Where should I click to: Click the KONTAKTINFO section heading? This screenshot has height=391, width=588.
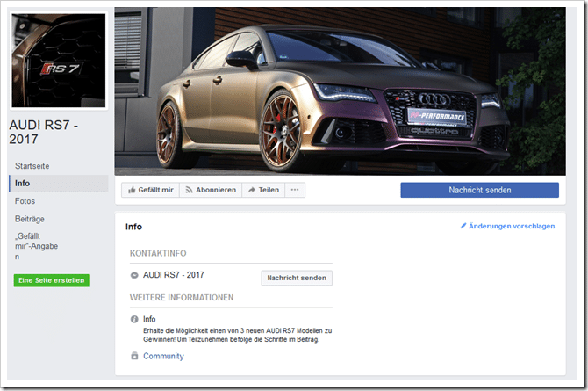158,254
